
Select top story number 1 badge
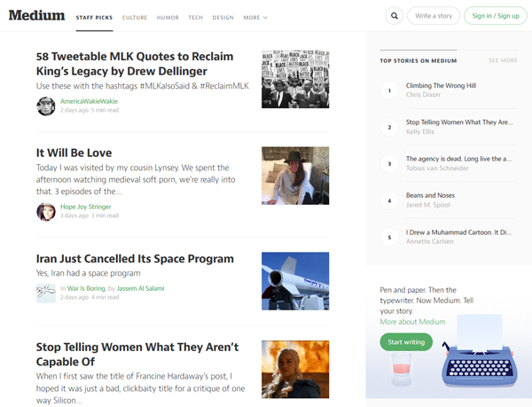point(388,90)
